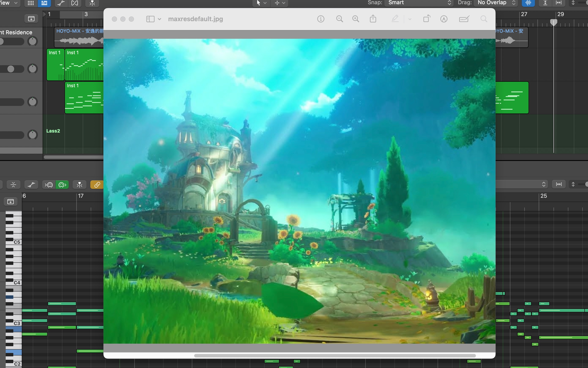Click the tracks area horizontal scrollbar

click(x=74, y=157)
